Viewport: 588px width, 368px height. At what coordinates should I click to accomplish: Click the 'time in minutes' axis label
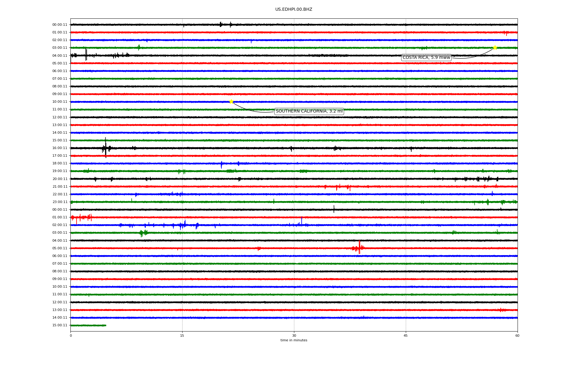pyautogui.click(x=294, y=340)
